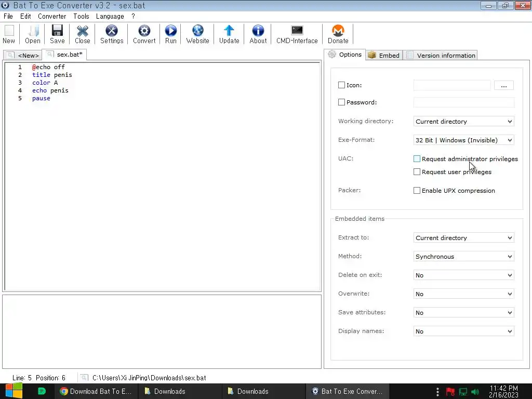Viewport: 532px width, 399px height.
Task: Click the 'echo penis' line in editor
Action: (x=50, y=90)
